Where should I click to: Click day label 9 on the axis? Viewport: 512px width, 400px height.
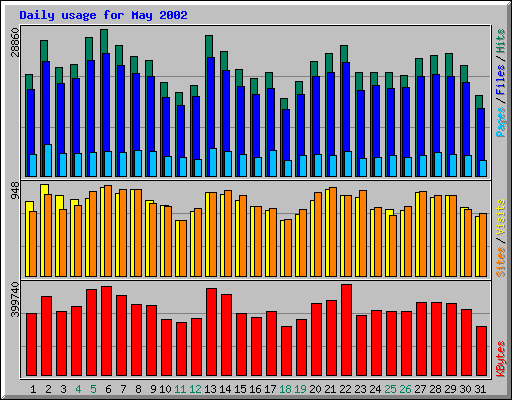153,389
